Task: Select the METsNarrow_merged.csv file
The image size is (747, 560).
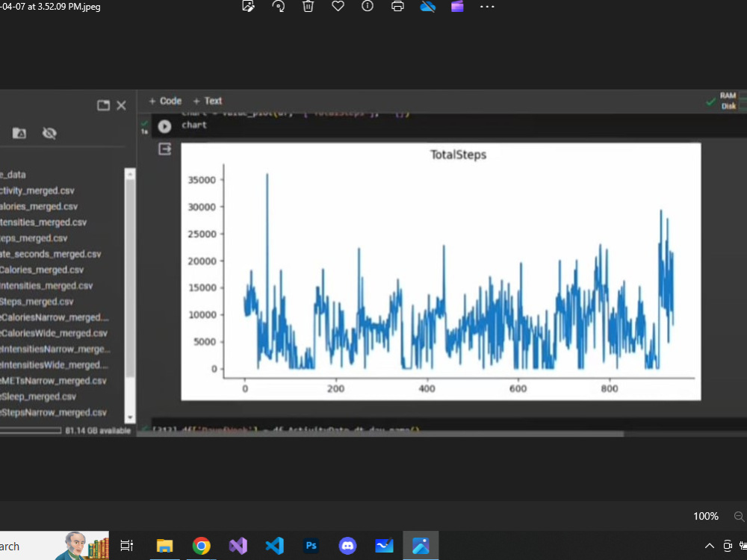Action: [53, 381]
